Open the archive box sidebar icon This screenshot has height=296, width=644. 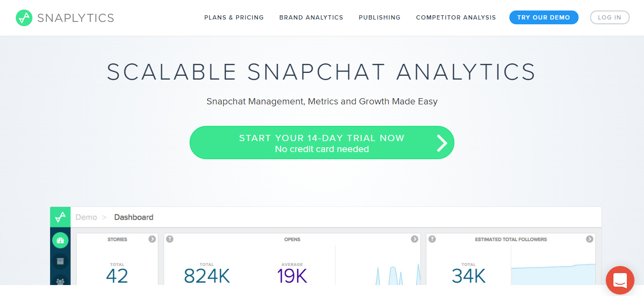point(60,261)
